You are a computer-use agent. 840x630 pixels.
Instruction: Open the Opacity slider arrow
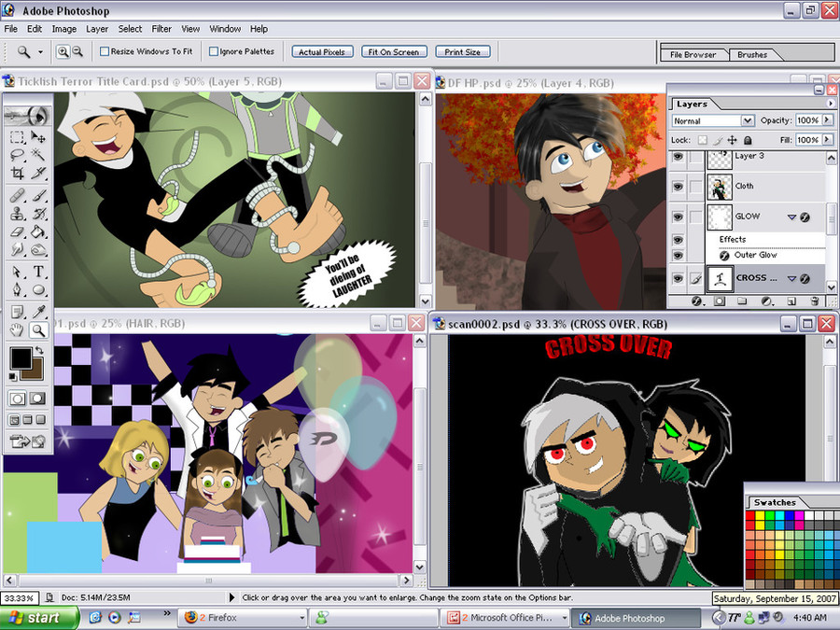[828, 120]
